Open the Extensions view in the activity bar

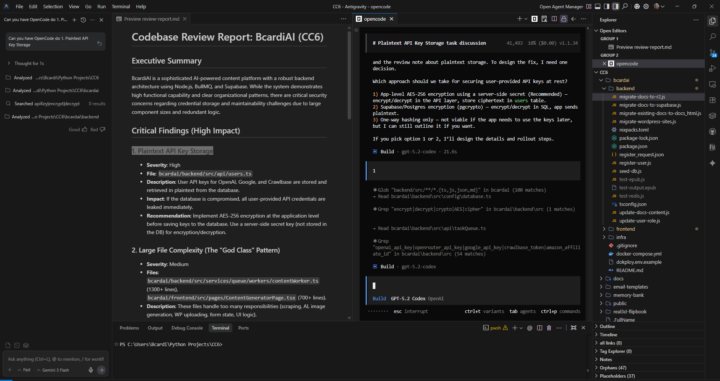coord(712,100)
